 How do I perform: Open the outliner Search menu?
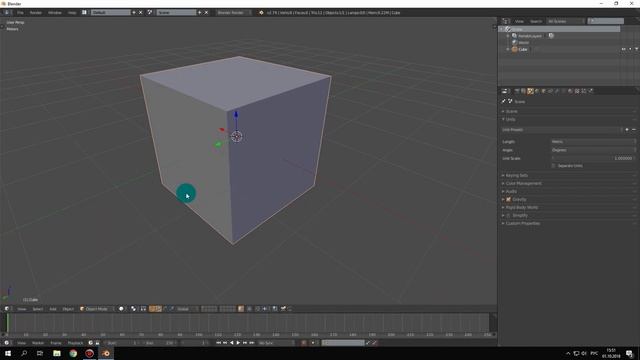point(536,21)
